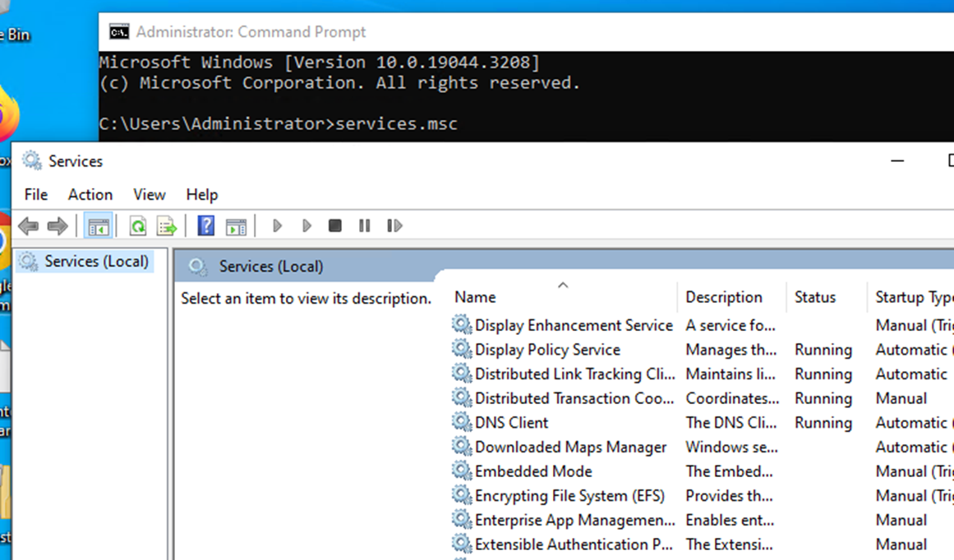Minimize the Services window
The width and height of the screenshot is (954, 560).
click(896, 161)
